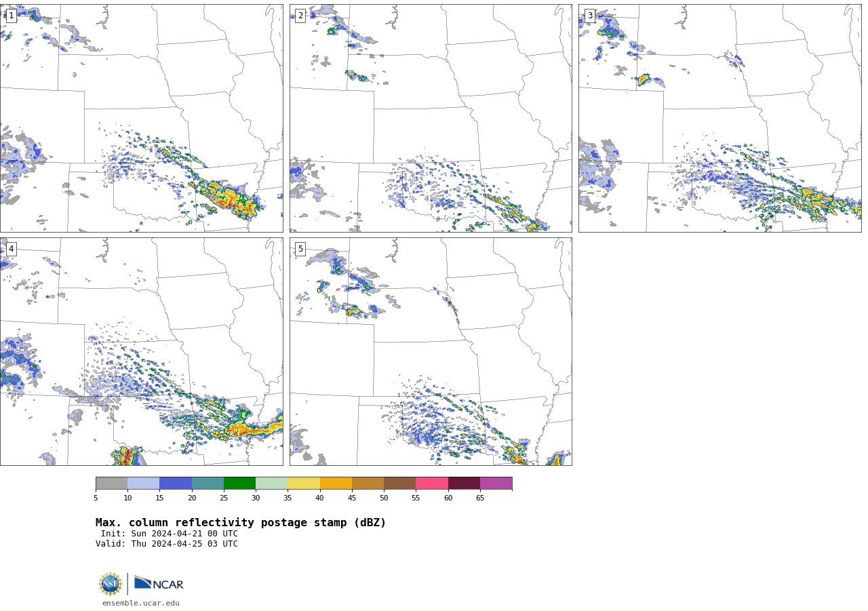This screenshot has height=611, width=868.
Task: Click the NCAR logo
Action: tap(159, 583)
